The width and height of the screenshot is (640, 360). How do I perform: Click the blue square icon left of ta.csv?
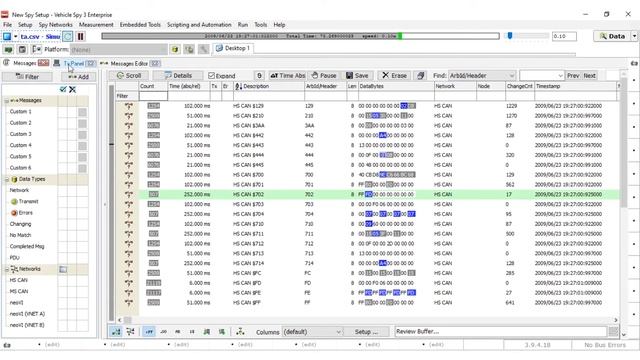[x=7, y=36]
